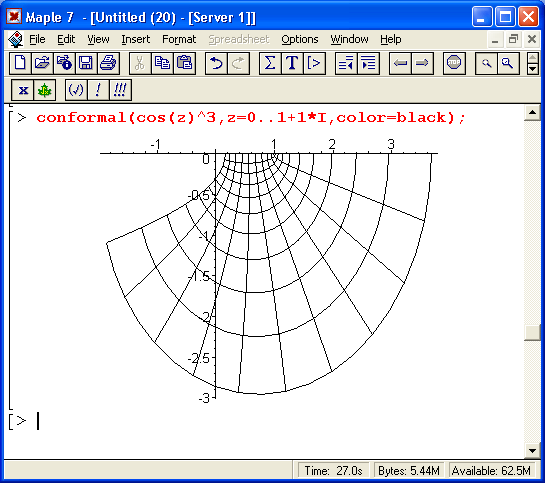Create a new worksheet with blank page icon

[x=20, y=63]
